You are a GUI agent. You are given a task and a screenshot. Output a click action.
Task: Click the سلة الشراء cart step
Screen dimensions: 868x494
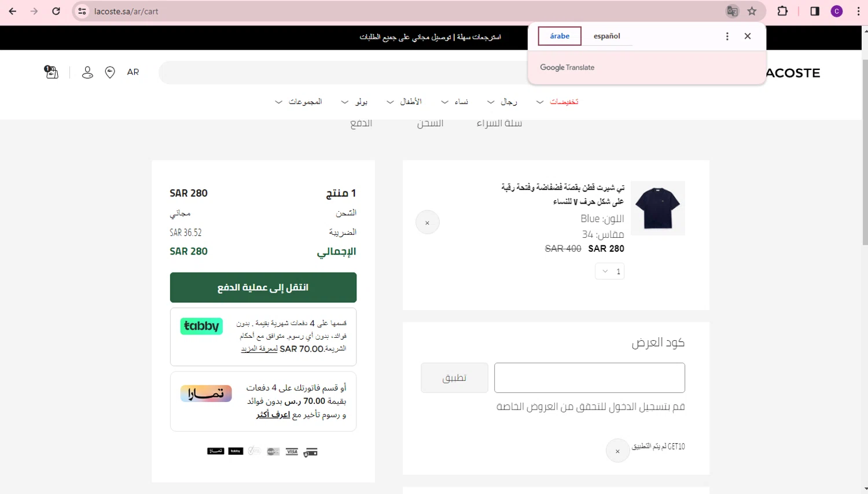coord(499,123)
